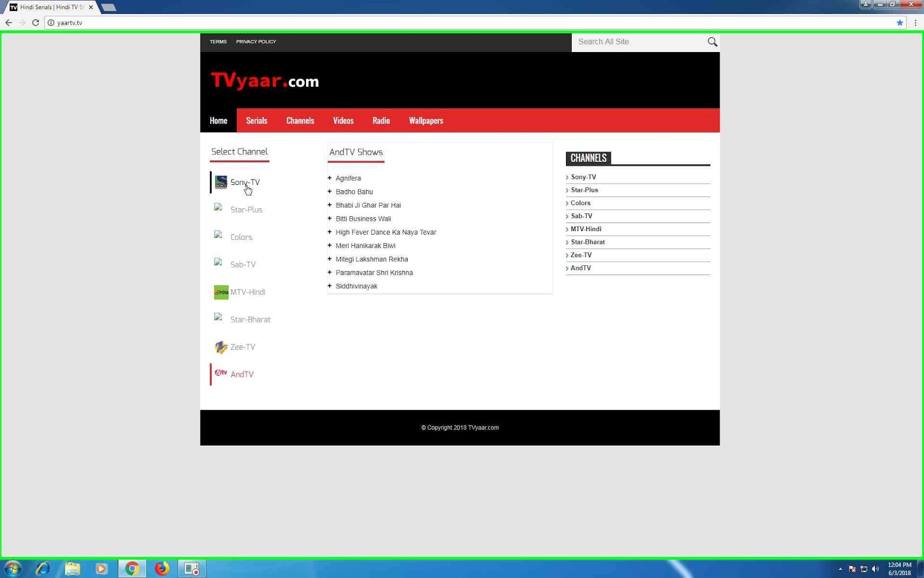Click the TVyaar.com logo
The width and height of the screenshot is (924, 578).
point(265,80)
